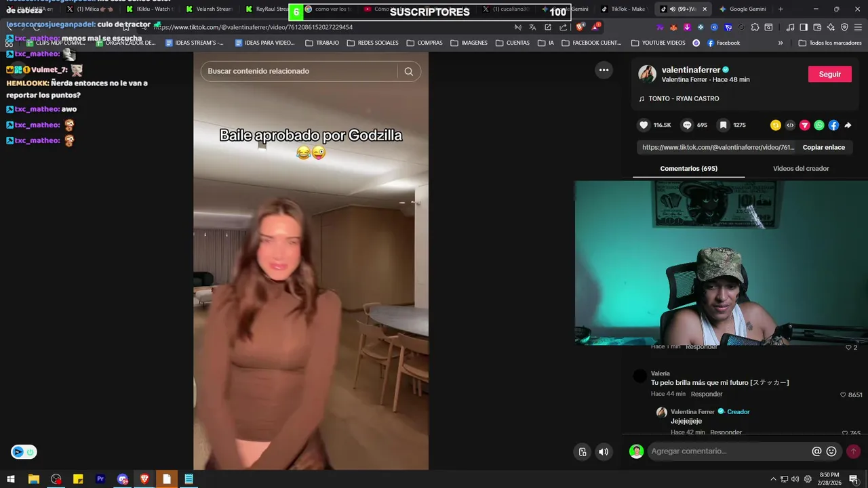Toggle auto-scroll icon beside the volume button
The height and width of the screenshot is (488, 868).
point(583,451)
